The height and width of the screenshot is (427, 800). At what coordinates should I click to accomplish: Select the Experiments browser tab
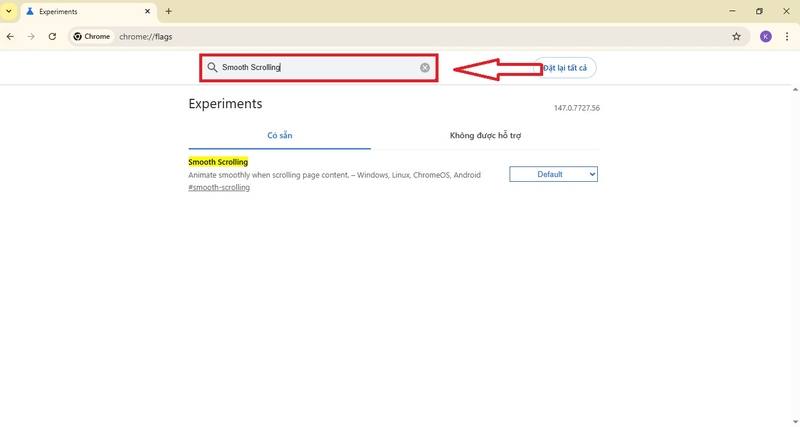(89, 11)
